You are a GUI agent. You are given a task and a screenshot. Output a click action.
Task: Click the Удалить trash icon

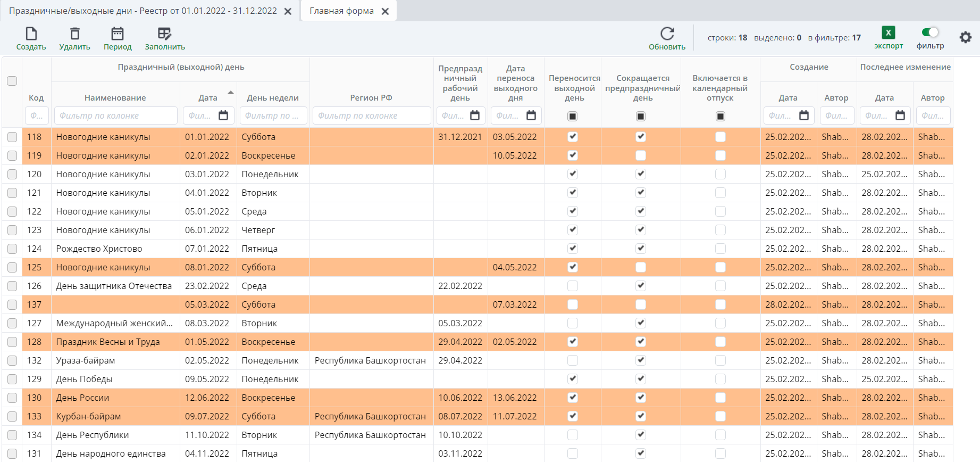pyautogui.click(x=75, y=34)
